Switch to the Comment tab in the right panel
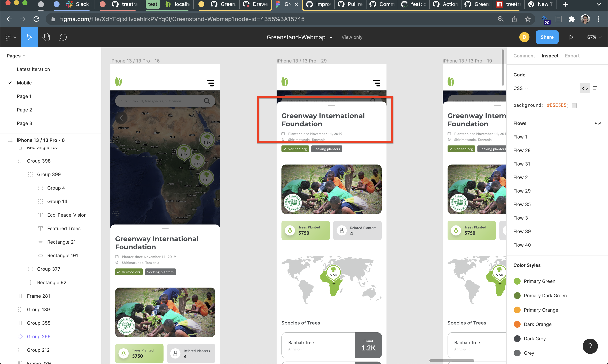Image resolution: width=608 pixels, height=364 pixels. pyautogui.click(x=524, y=56)
